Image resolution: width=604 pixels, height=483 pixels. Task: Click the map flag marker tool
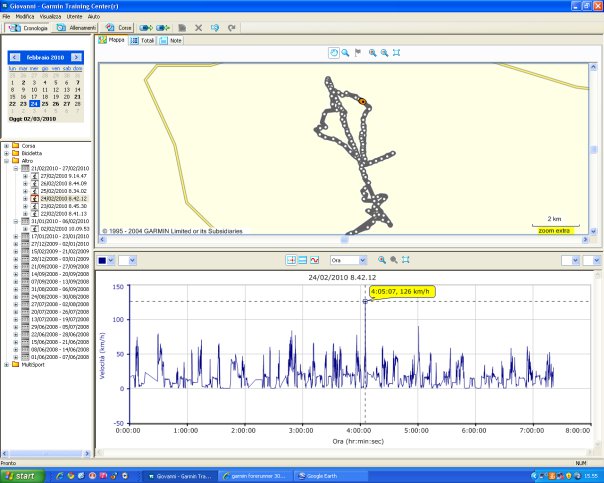click(x=358, y=53)
